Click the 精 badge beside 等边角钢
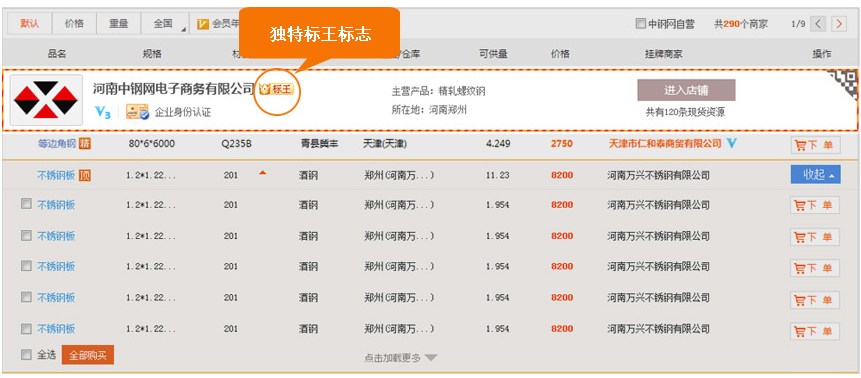Image resolution: width=861 pixels, height=378 pixels. pyautogui.click(x=84, y=144)
